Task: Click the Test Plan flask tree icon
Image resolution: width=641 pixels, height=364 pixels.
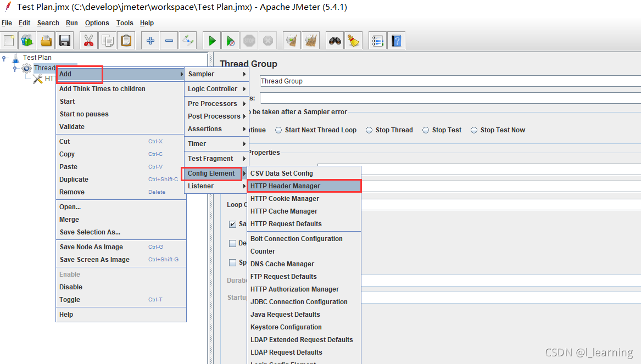Action: [x=15, y=58]
